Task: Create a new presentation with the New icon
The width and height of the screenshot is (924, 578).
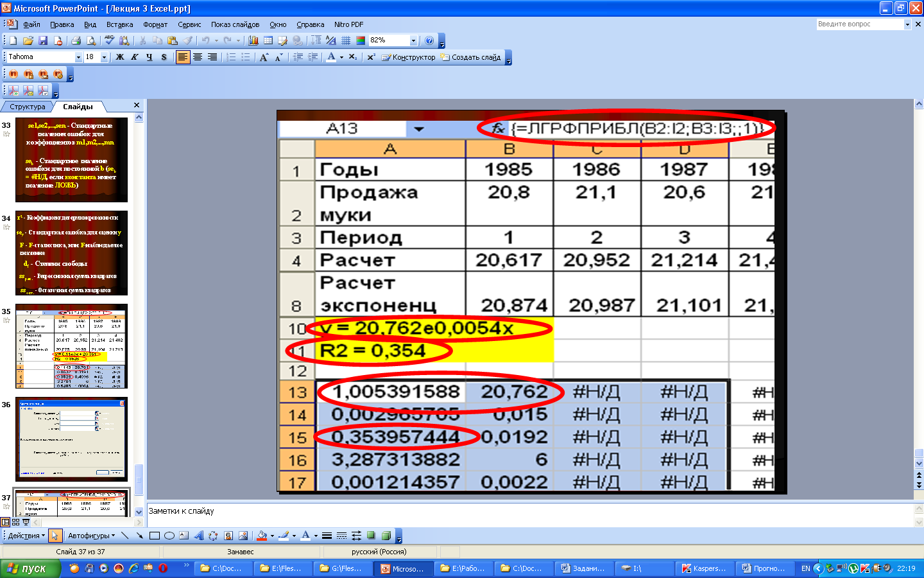Action: pos(13,40)
